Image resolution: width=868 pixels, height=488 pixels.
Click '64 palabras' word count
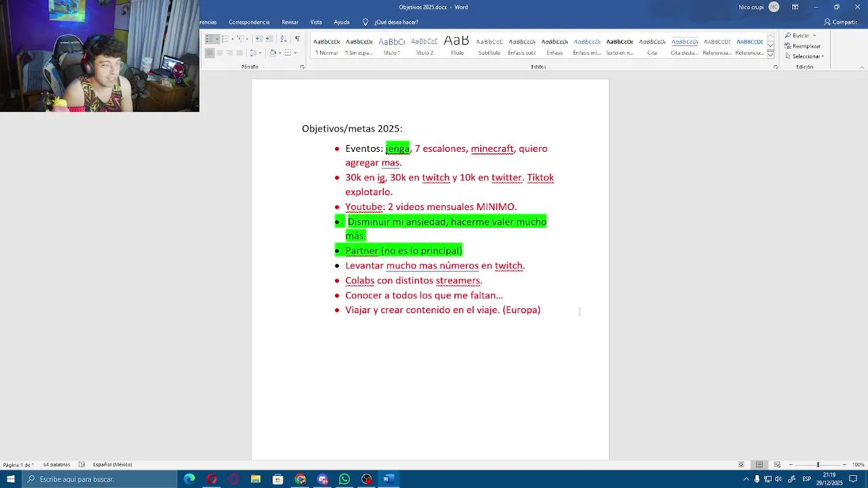pyautogui.click(x=56, y=465)
